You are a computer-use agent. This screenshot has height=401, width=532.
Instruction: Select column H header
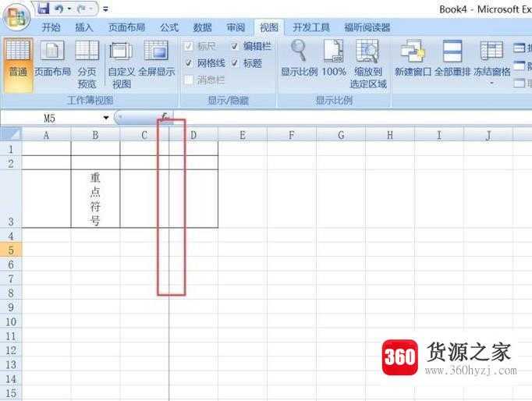tap(390, 135)
